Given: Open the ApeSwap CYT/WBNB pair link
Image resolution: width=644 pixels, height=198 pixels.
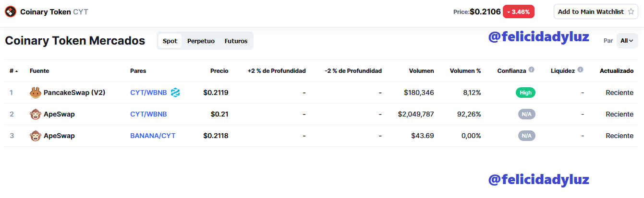Looking at the screenshot, I should click(x=148, y=114).
